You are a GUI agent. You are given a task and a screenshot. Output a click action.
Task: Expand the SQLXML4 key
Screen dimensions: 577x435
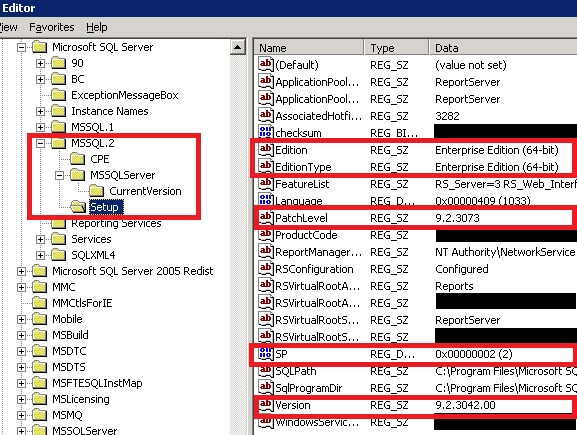40,255
